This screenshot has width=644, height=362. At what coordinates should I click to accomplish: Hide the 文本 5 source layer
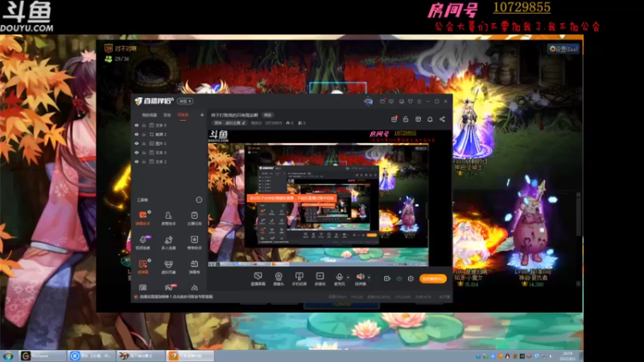137,125
